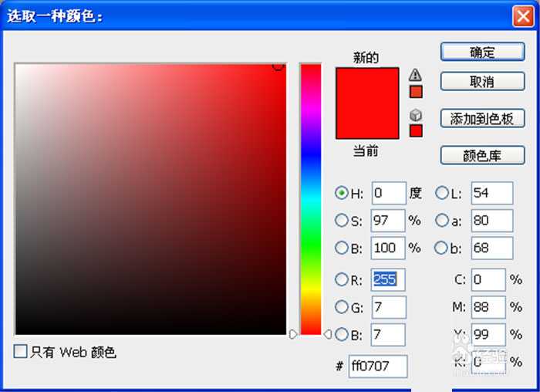Open 颜色库 color libraries
Image resolution: width=540 pixels, height=392 pixels.
pyautogui.click(x=482, y=155)
